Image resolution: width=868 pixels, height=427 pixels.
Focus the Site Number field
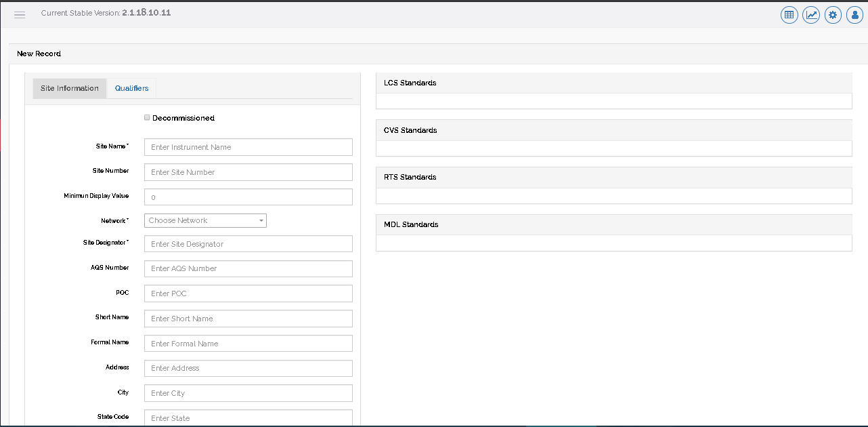[248, 172]
